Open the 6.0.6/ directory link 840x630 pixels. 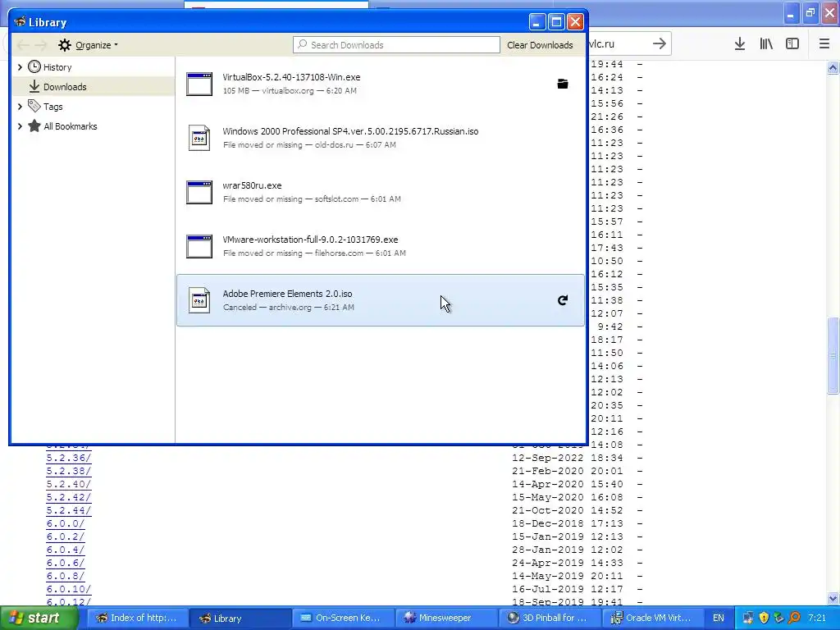pos(66,563)
